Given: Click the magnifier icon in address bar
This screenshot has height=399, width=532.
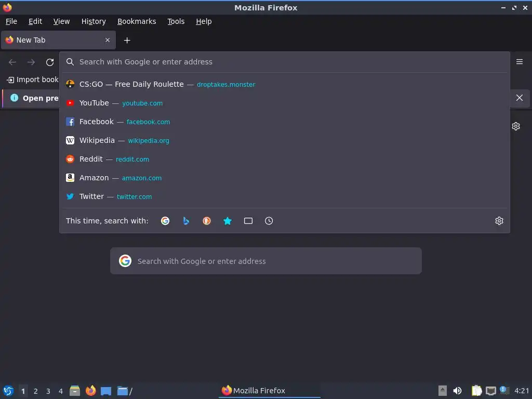Looking at the screenshot, I should click(70, 62).
